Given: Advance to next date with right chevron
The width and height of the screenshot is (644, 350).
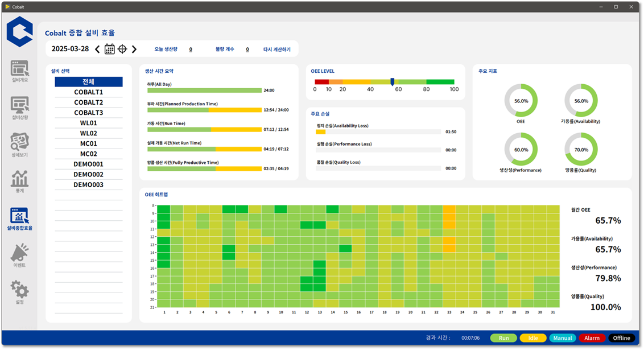Looking at the screenshot, I should click(x=134, y=49).
